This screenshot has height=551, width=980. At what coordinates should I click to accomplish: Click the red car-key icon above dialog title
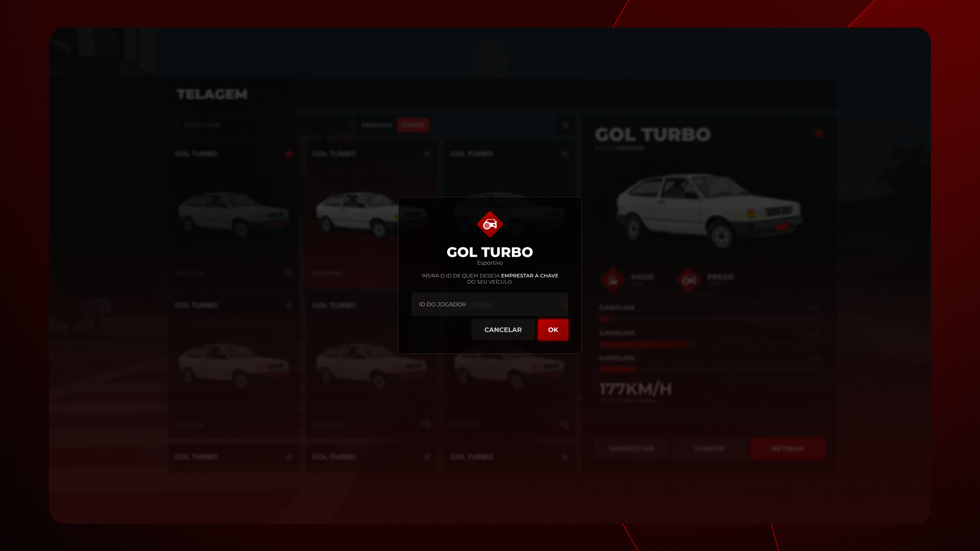(x=490, y=224)
